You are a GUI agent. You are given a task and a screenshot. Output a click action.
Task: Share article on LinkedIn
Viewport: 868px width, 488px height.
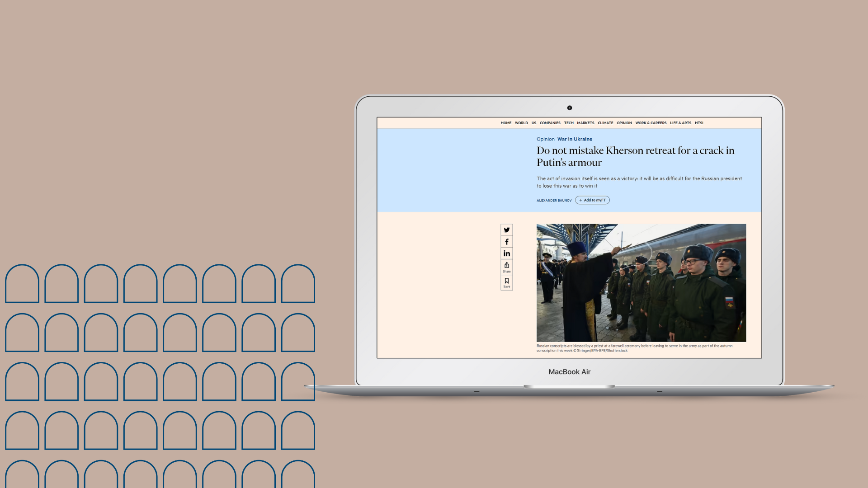pos(506,253)
